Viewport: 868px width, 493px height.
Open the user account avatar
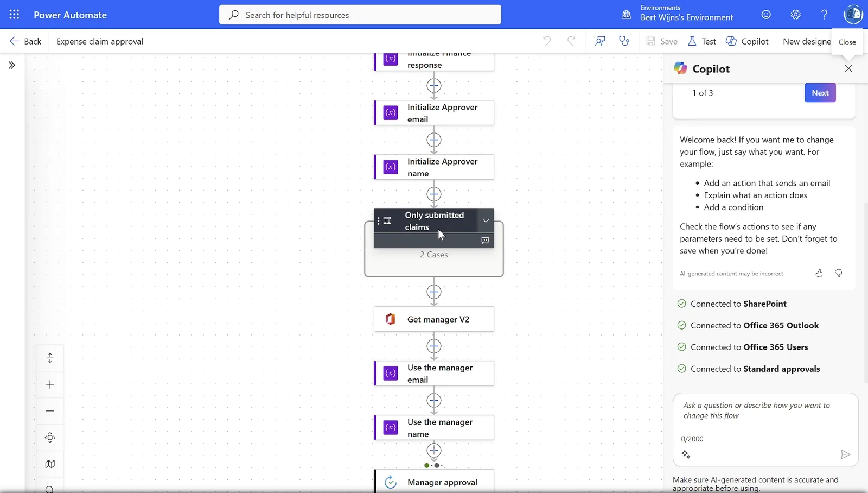click(853, 15)
